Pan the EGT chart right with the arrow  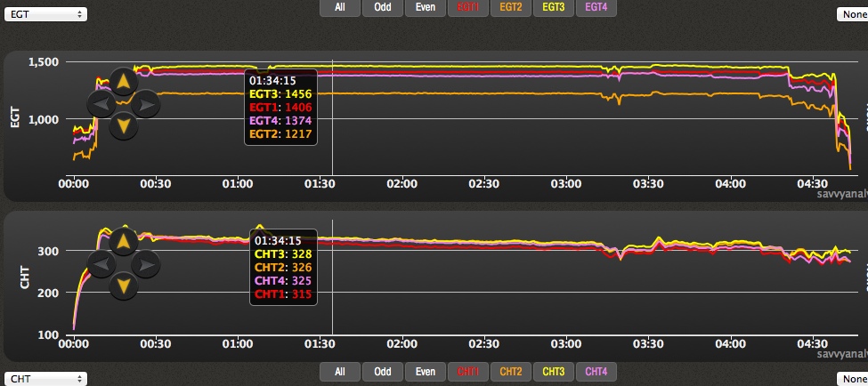(x=146, y=104)
